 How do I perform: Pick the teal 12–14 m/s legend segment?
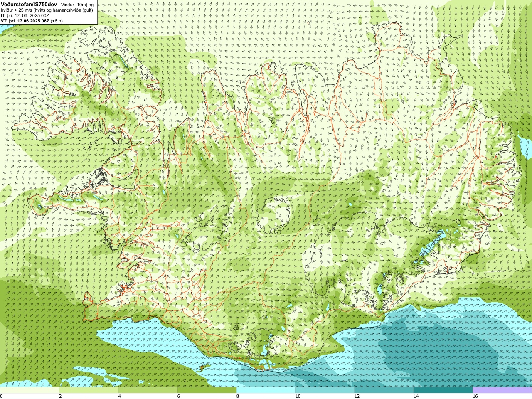[384, 390]
